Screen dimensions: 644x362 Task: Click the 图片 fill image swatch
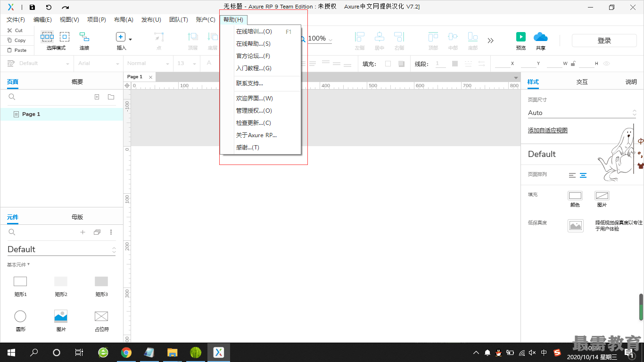[x=602, y=196]
